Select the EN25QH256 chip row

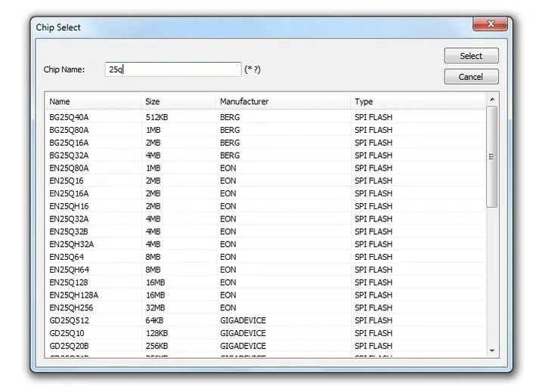[x=265, y=308]
